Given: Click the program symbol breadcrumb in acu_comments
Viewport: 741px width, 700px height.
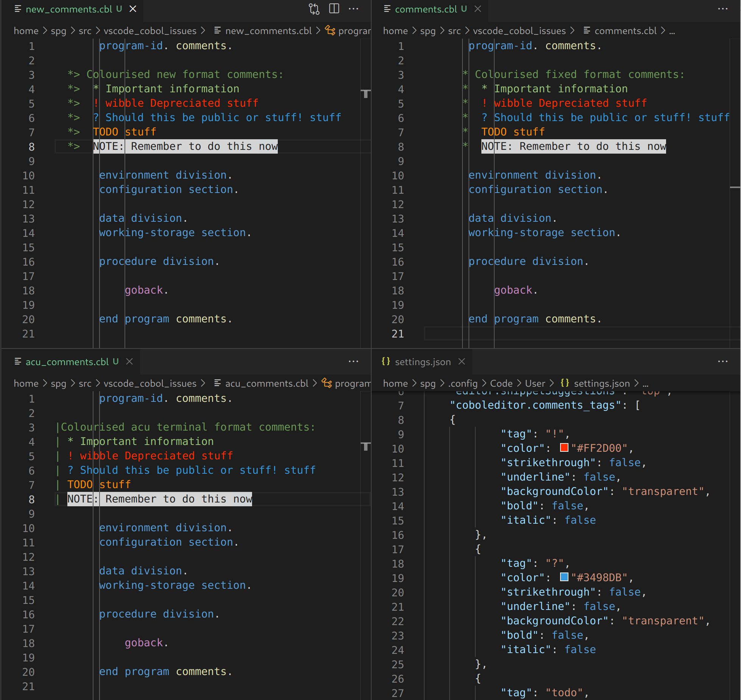Looking at the screenshot, I should pyautogui.click(x=352, y=383).
